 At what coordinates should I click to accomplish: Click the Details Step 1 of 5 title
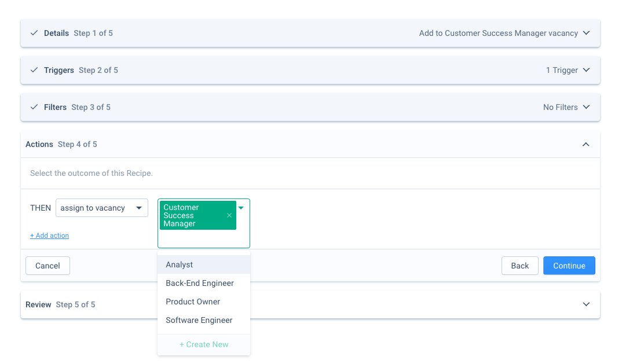(x=79, y=34)
